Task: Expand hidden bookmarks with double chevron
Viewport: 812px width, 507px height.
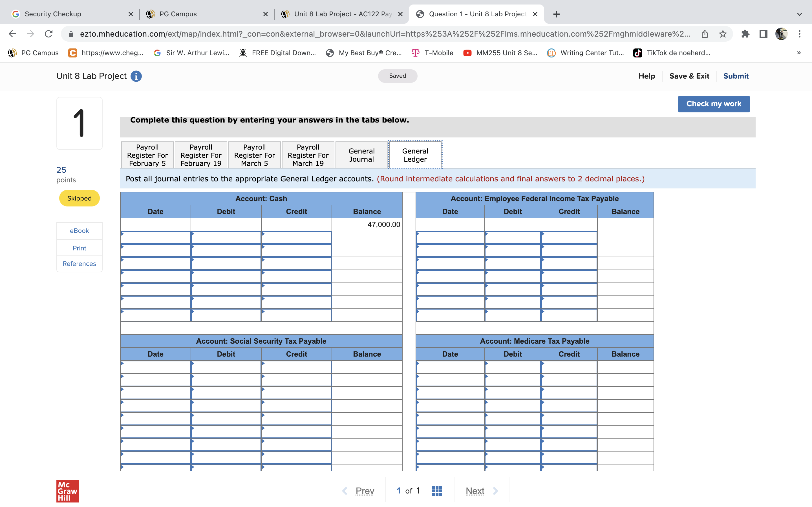Action: 798,53
